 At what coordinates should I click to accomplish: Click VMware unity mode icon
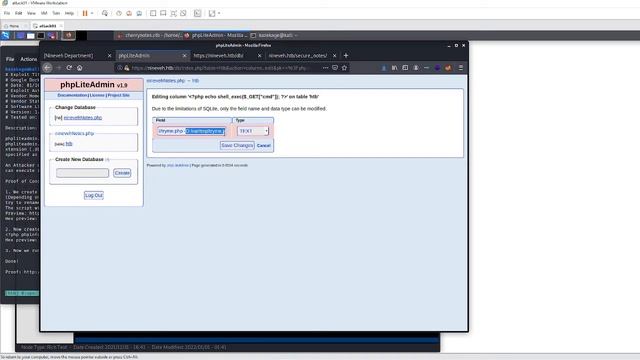tap(183, 13)
